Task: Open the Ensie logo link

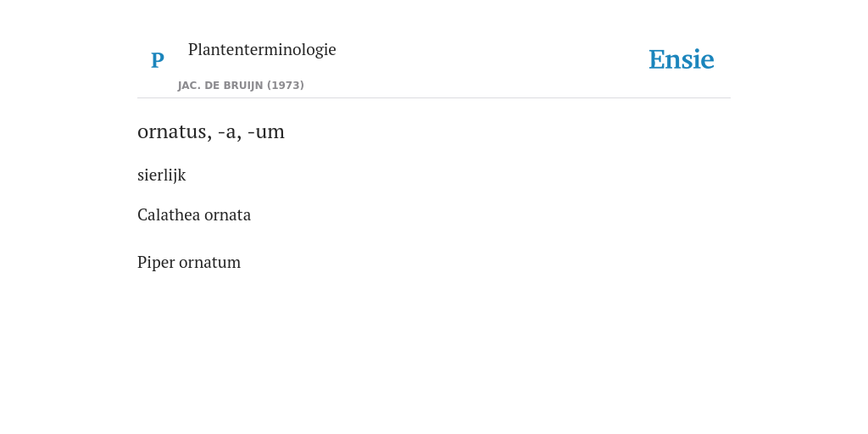Action: [682, 59]
